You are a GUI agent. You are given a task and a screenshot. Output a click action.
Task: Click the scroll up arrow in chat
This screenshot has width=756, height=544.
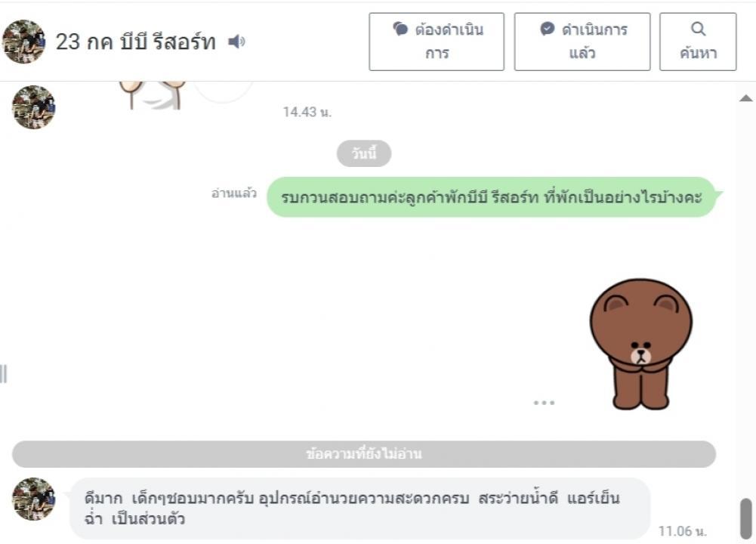coord(745,98)
